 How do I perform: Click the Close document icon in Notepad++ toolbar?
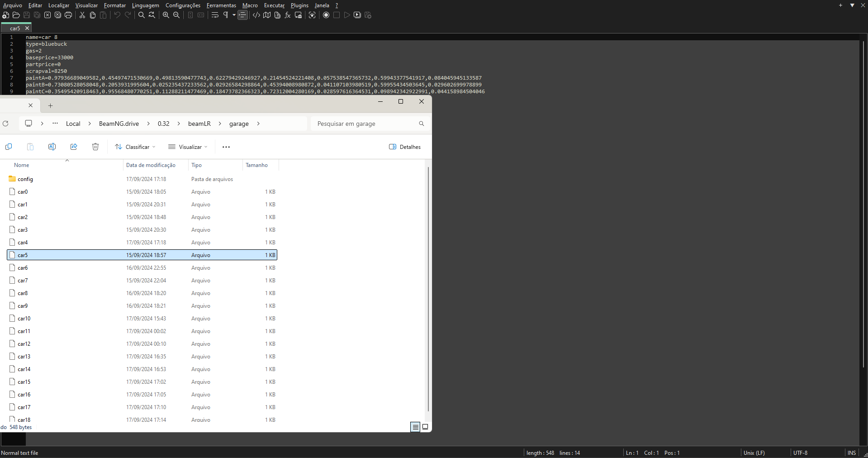[x=47, y=15]
